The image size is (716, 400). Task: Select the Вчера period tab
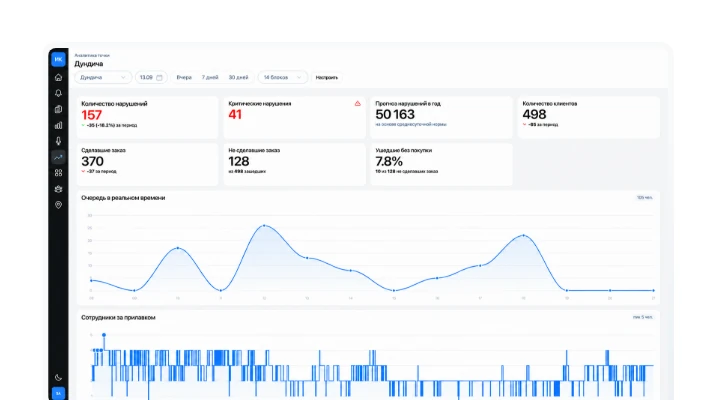coord(184,78)
